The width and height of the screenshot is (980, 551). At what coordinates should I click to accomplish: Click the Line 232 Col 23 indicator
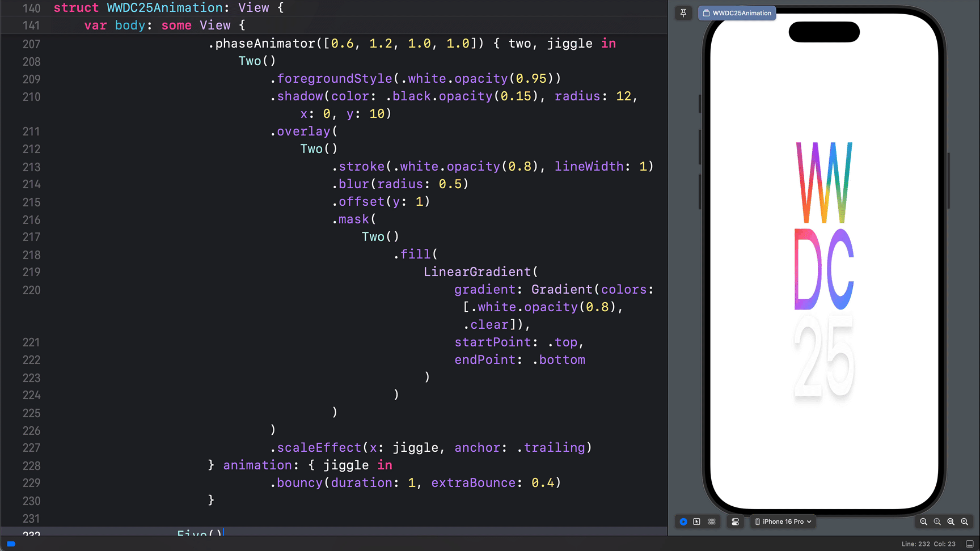click(928, 544)
